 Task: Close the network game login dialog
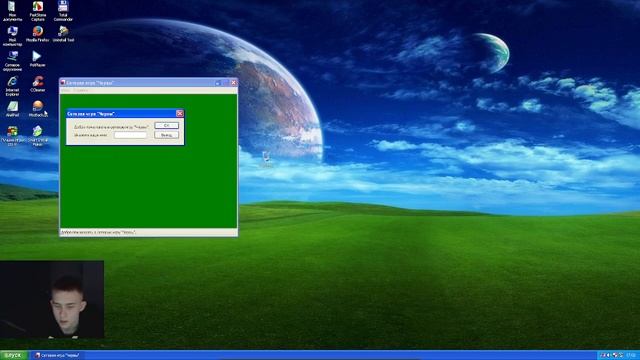click(x=180, y=113)
